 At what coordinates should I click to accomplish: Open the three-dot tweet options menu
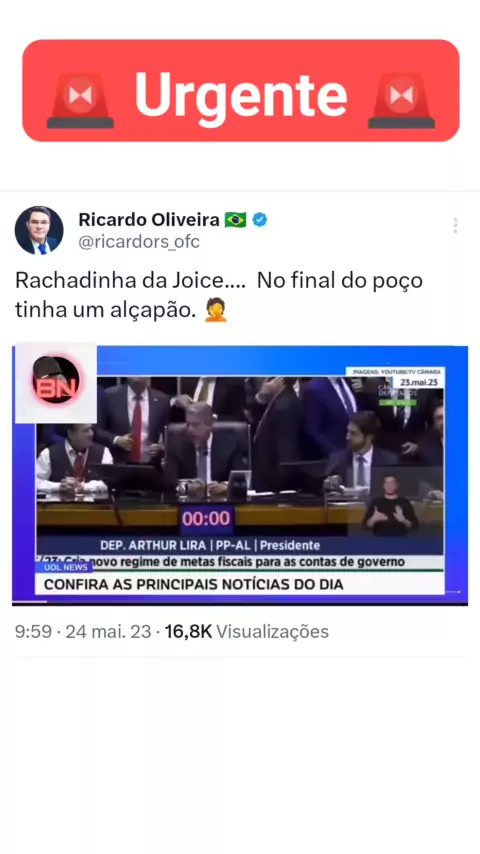click(x=455, y=225)
